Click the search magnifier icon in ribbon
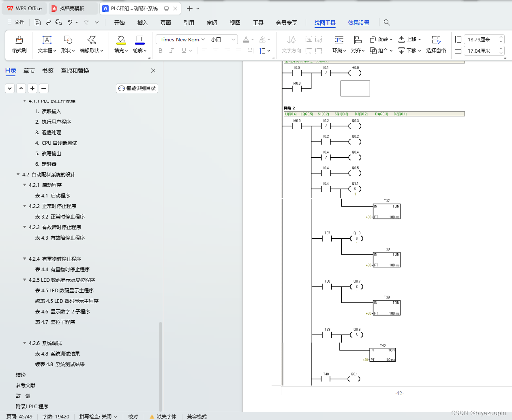512x420 pixels. point(387,22)
